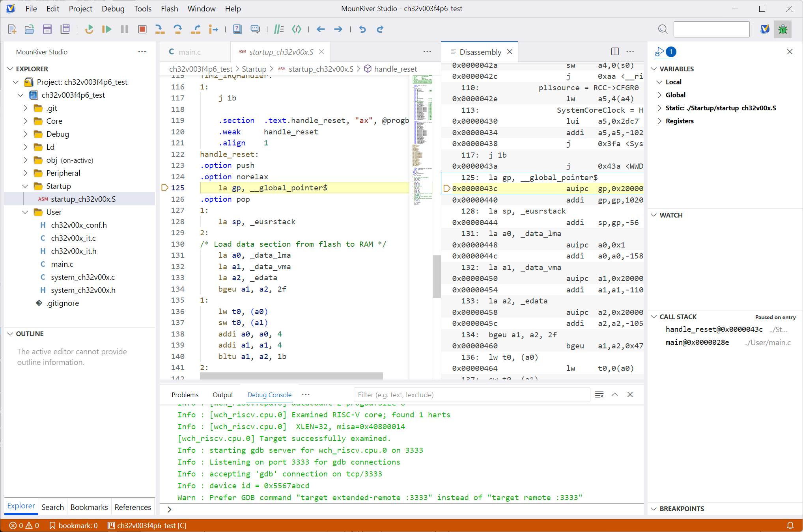Click the errors and warnings status item
The image size is (803, 532).
(x=24, y=525)
